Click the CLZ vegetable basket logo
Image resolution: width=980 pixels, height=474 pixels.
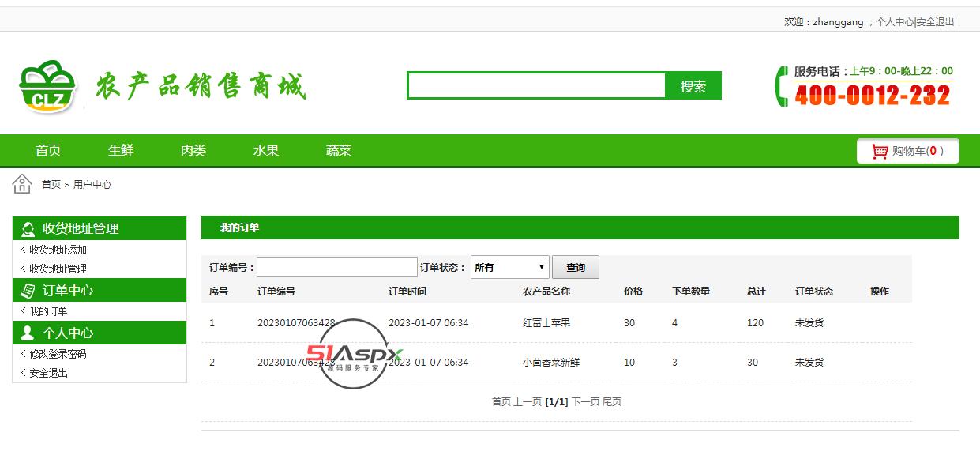pos(49,85)
